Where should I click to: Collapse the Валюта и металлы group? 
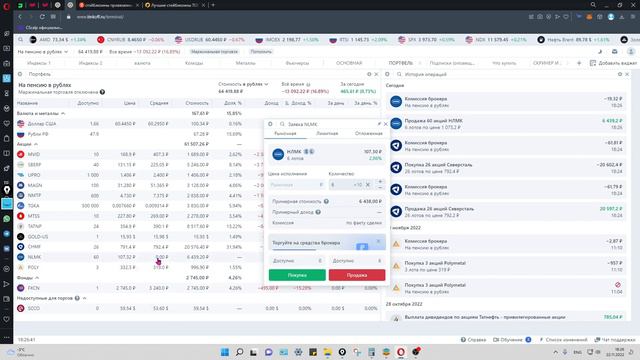click(63, 113)
